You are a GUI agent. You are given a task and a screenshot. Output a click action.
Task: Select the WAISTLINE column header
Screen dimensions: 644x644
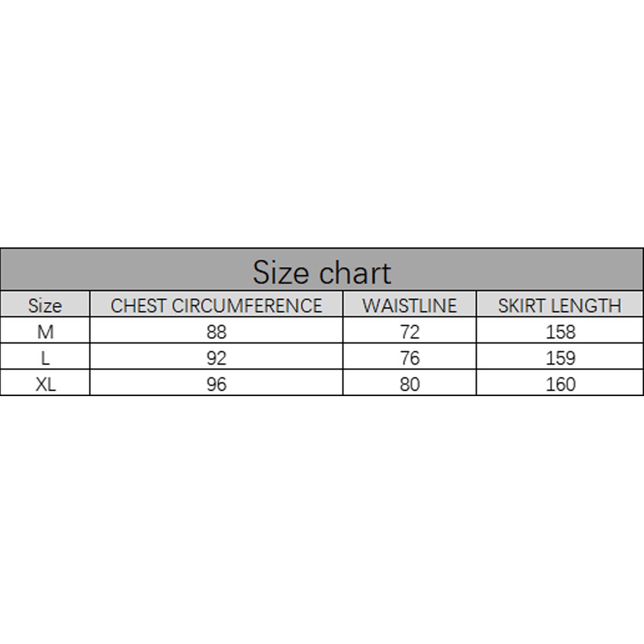(x=409, y=305)
